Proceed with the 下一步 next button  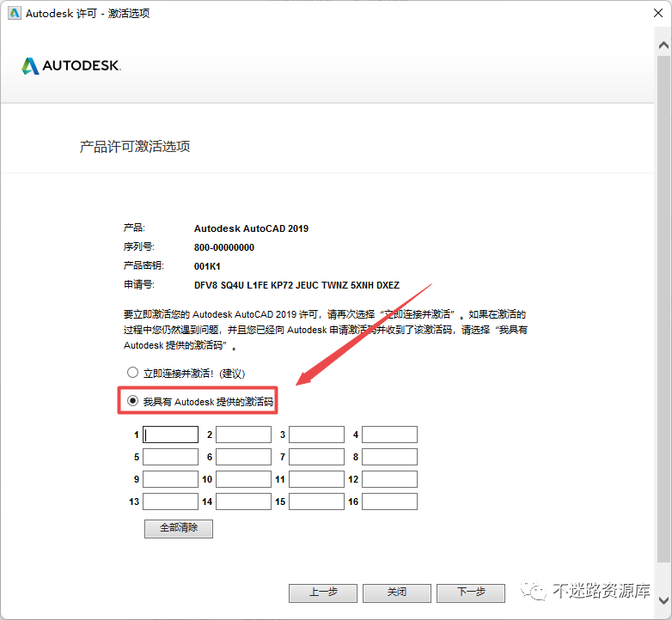pos(471,593)
